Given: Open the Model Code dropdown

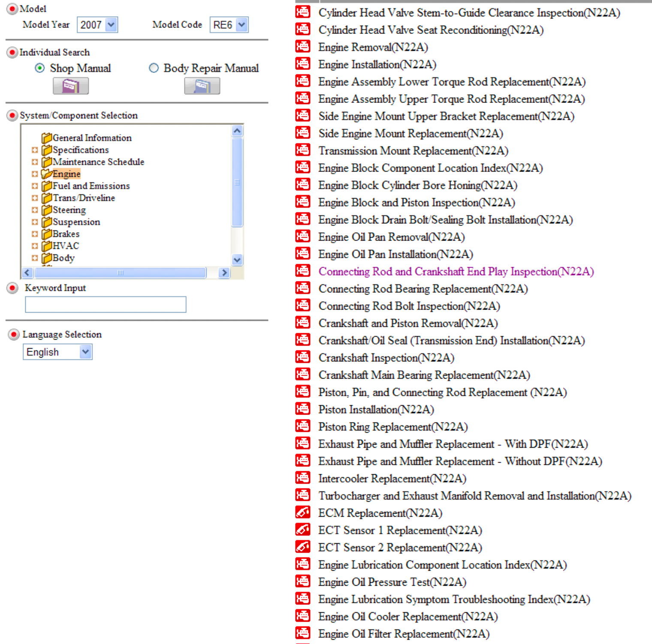Looking at the screenshot, I should point(242,25).
